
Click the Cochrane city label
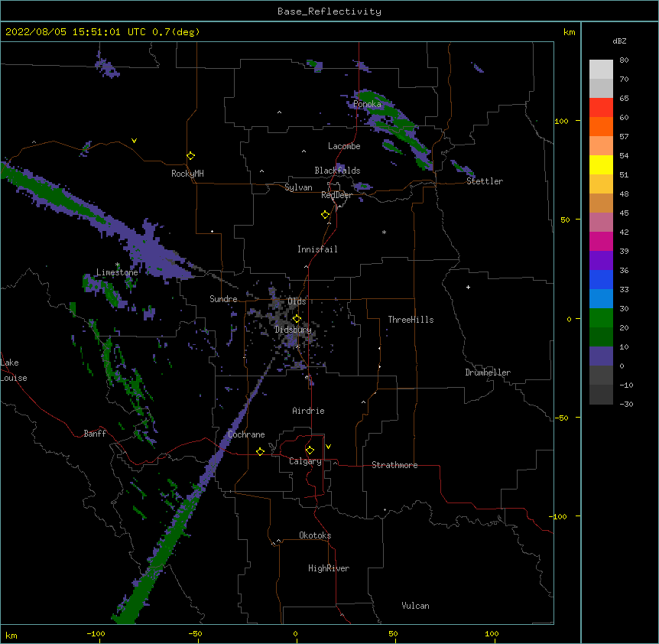[x=246, y=434]
